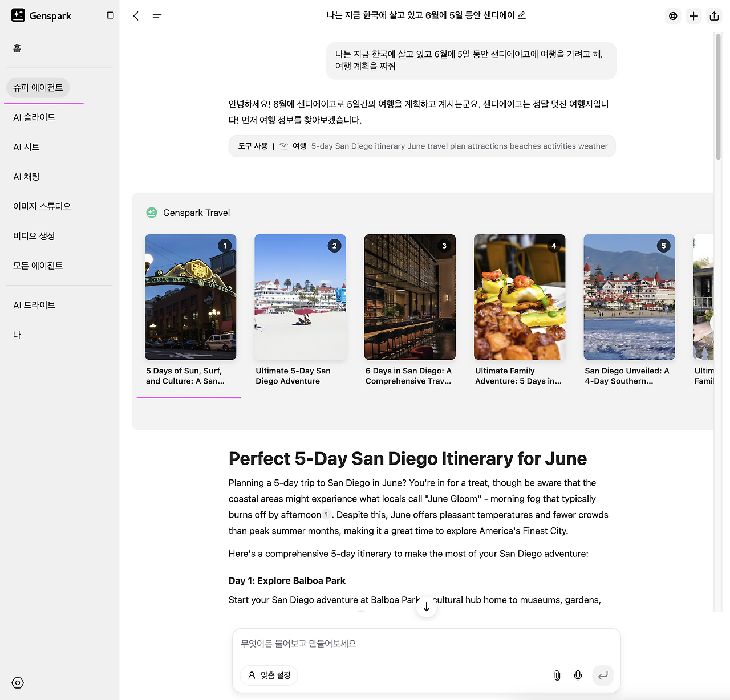Go to AI 채팅 section
The image size is (730, 700).
pyautogui.click(x=26, y=177)
